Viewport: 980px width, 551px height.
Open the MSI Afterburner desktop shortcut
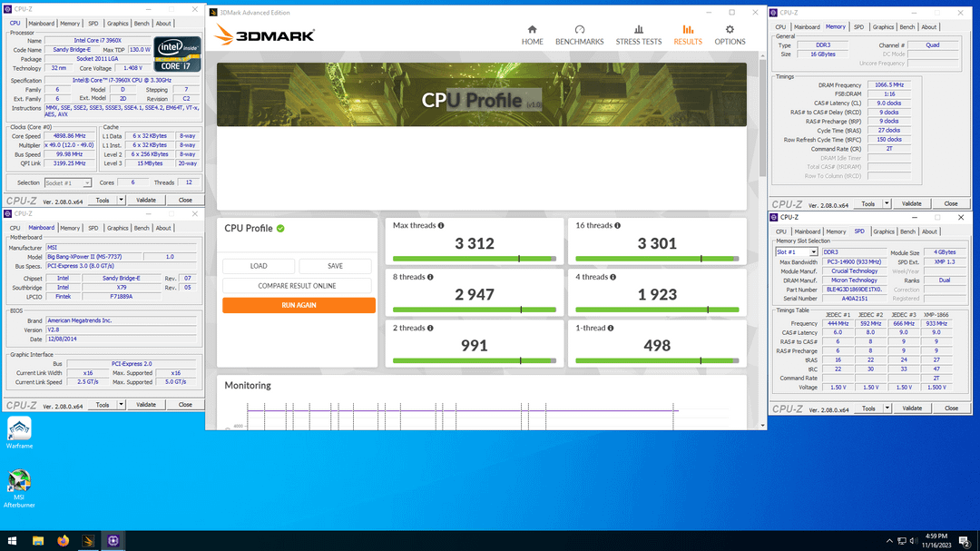coord(19,488)
